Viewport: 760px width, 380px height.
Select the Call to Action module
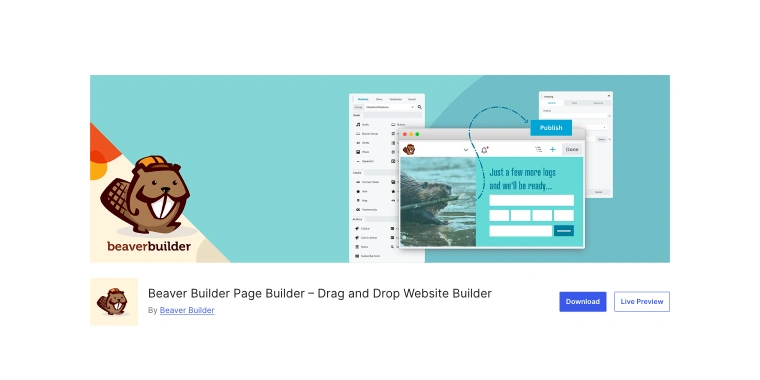pyautogui.click(x=366, y=238)
